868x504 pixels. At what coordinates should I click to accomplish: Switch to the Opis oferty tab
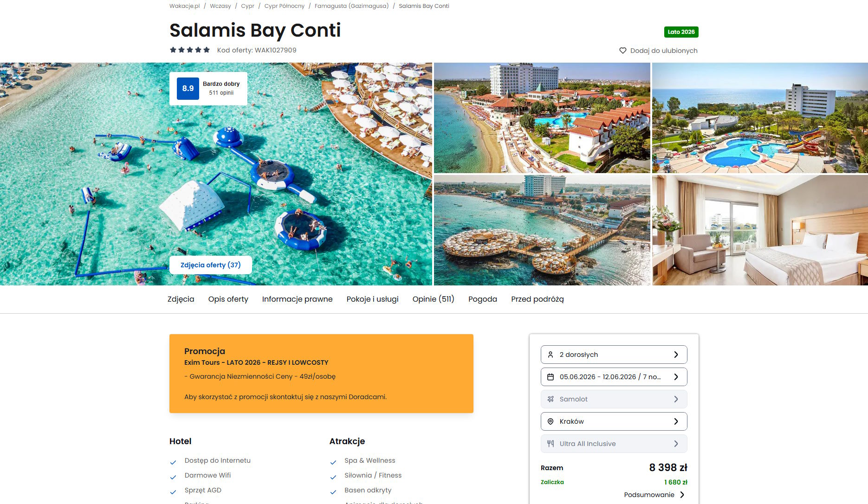click(x=228, y=299)
